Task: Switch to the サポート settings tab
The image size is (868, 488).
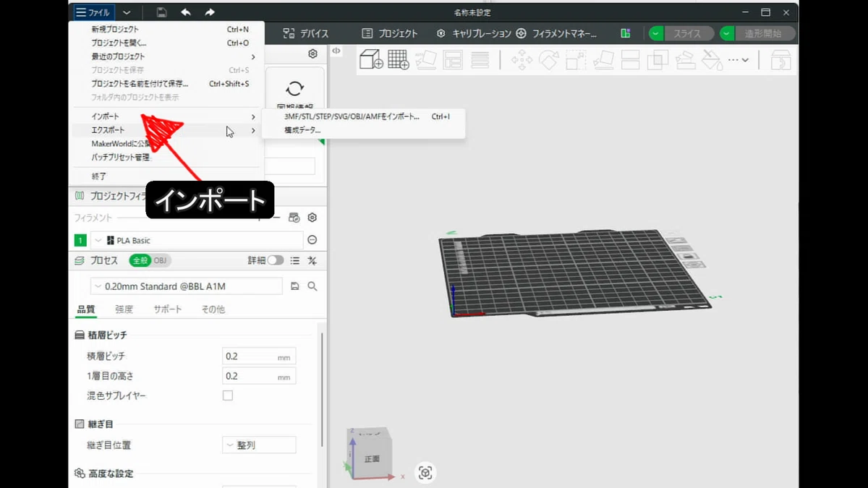Action: click(167, 309)
